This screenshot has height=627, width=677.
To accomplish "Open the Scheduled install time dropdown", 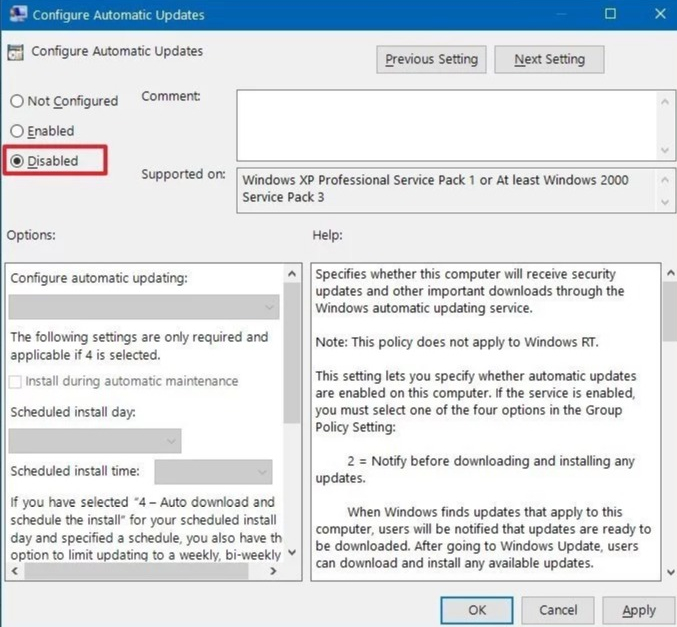I will 213,472.
